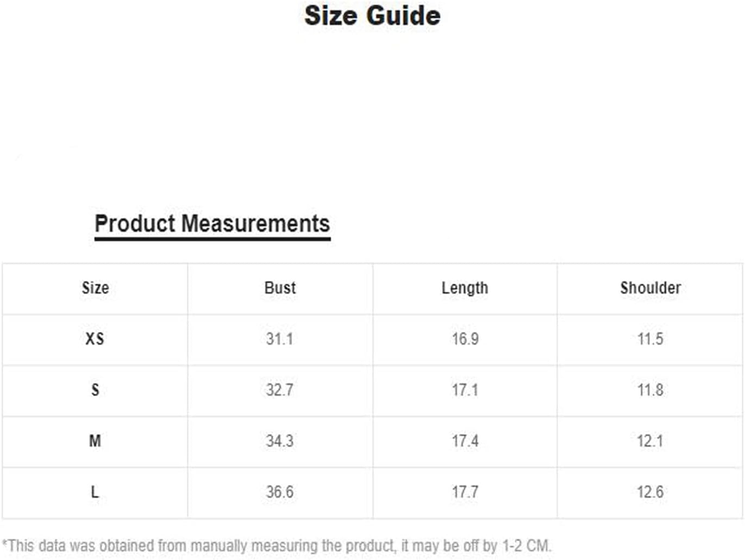The image size is (745, 560).
Task: Click the measurement disclaimer footnote text
Action: pyautogui.click(x=277, y=545)
